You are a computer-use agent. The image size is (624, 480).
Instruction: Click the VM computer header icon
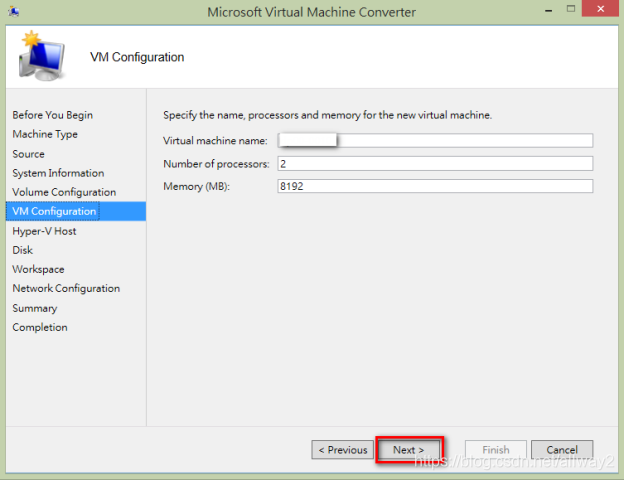[41, 56]
